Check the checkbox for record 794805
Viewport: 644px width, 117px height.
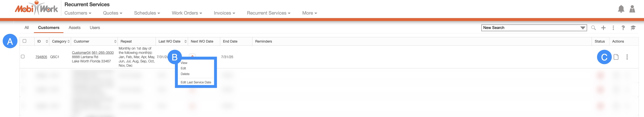23,57
